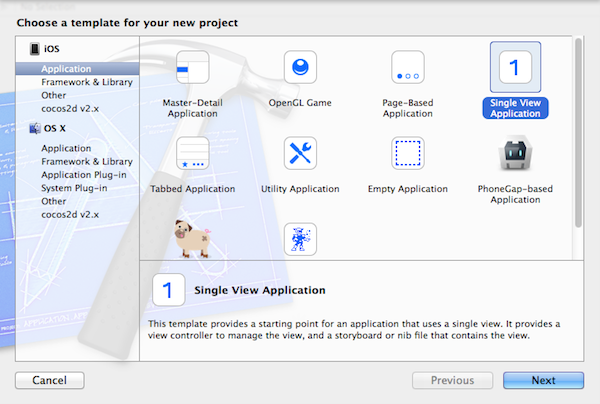
Task: Click the Cancel button
Action: pos(50,380)
